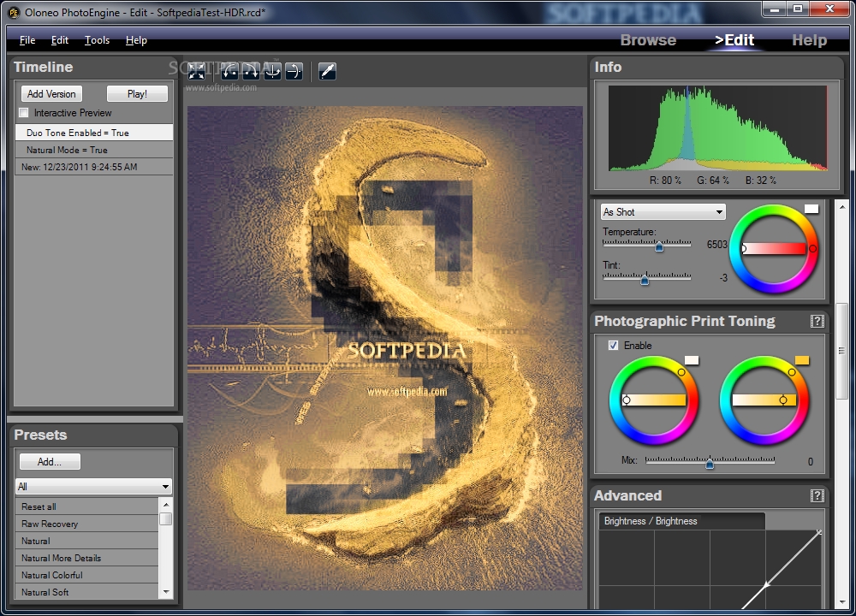
Task: Click the left toning color wheel
Action: pyautogui.click(x=654, y=400)
